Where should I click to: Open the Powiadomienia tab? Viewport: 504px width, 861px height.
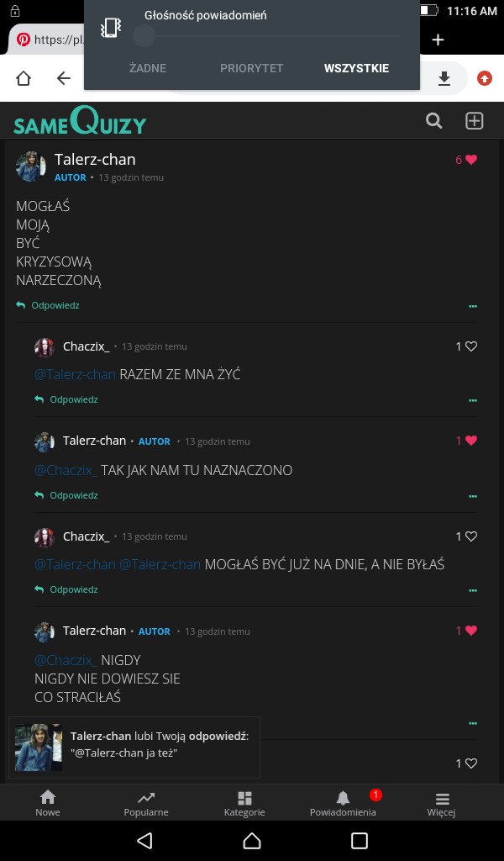[343, 804]
